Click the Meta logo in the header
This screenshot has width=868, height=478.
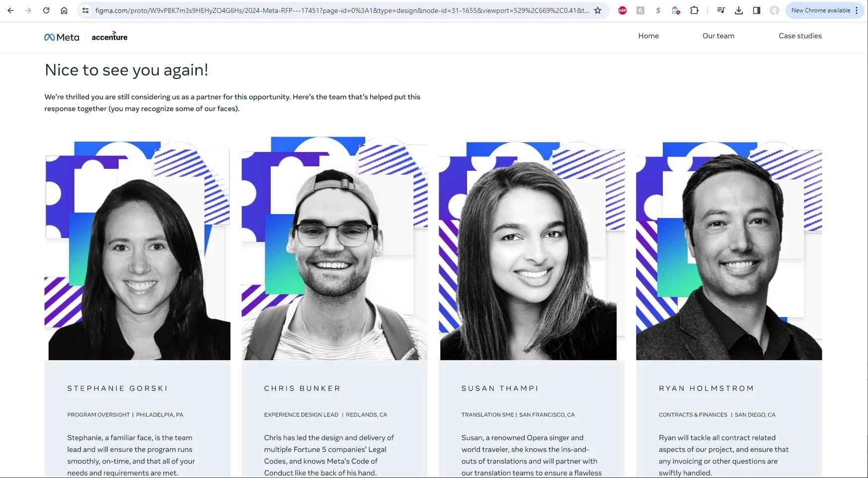(x=62, y=37)
